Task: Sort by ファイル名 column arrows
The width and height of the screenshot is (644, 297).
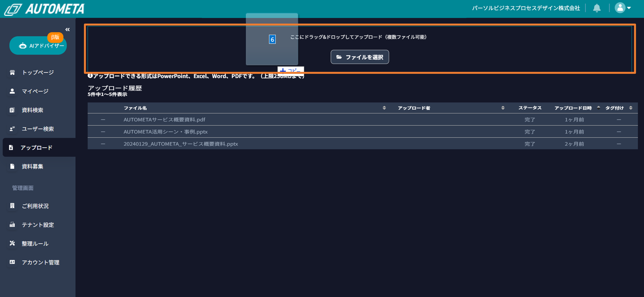Action: 384,108
